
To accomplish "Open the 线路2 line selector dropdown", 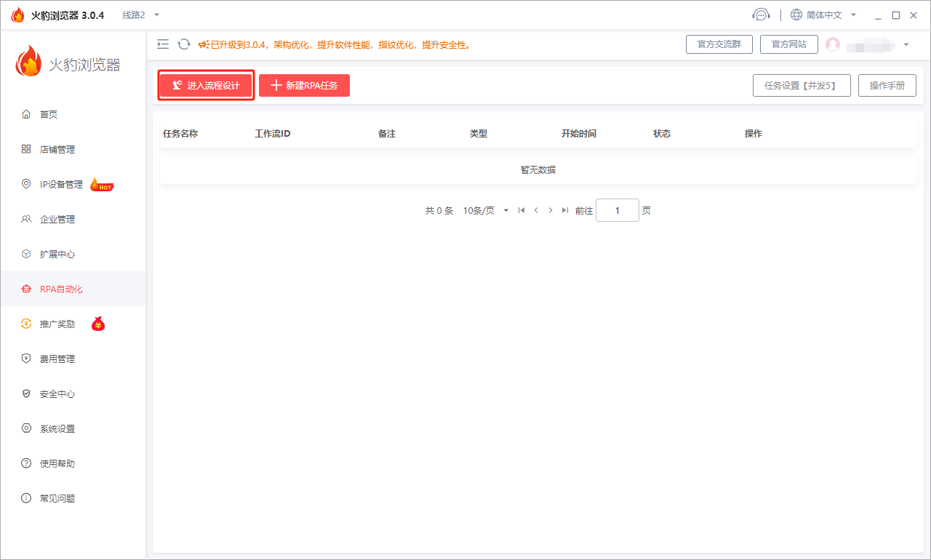I will tap(138, 14).
